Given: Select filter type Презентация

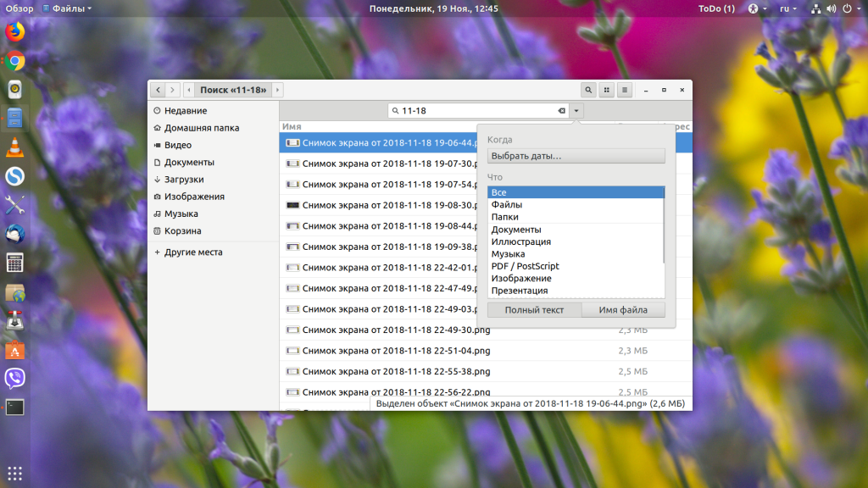Looking at the screenshot, I should [576, 290].
